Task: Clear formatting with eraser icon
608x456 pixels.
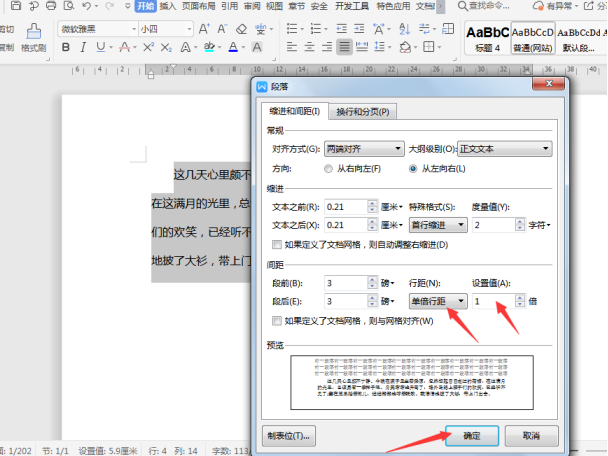Action: click(x=241, y=29)
